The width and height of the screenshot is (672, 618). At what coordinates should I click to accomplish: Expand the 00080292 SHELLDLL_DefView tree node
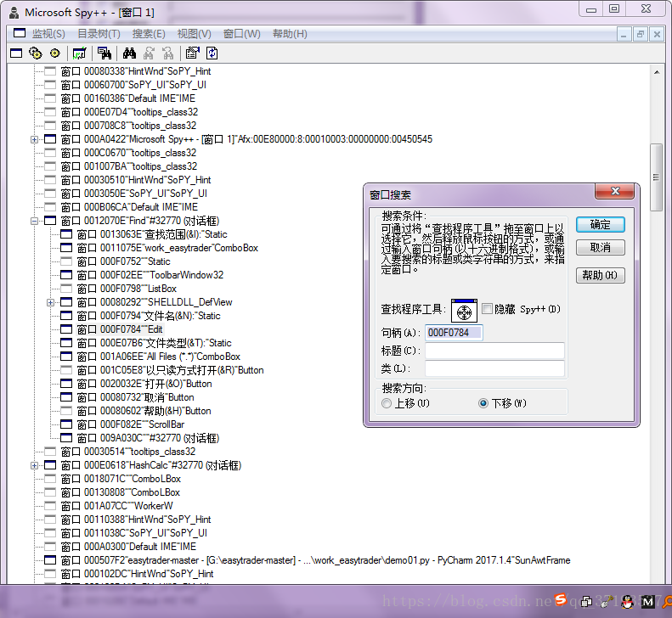[51, 303]
